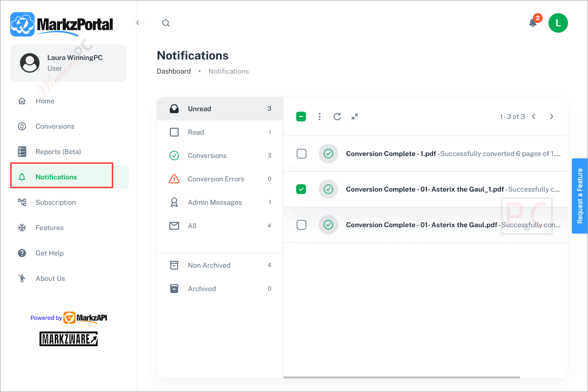The height and width of the screenshot is (392, 588).
Task: Click the Notifications bell icon in sidebar
Action: pos(22,177)
